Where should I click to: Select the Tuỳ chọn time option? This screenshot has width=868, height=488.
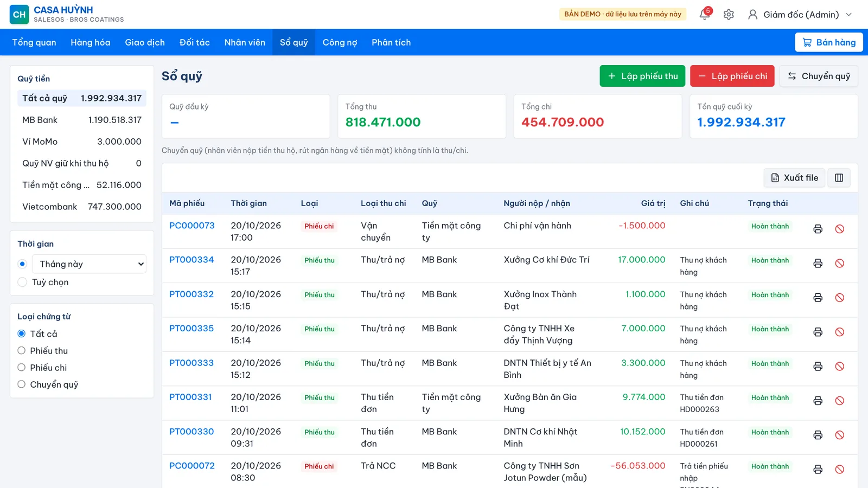(22, 282)
